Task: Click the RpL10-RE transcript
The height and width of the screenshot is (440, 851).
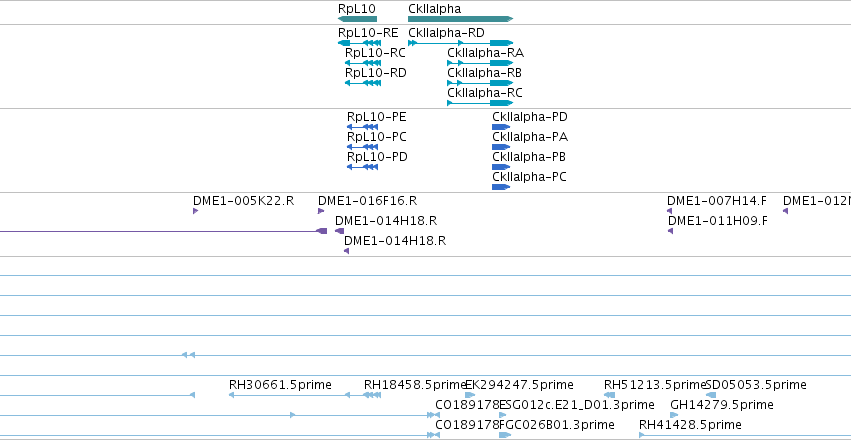Action: (359, 43)
